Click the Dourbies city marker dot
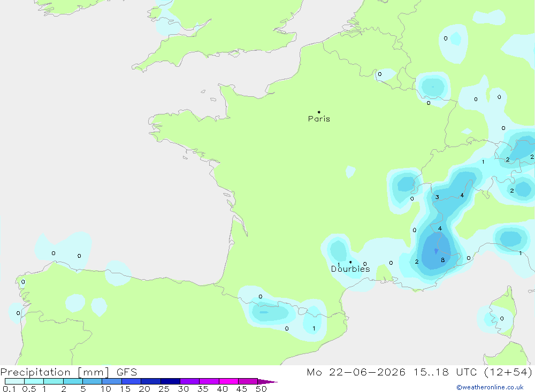Viewport: 535px width, 392px height. tap(350, 262)
